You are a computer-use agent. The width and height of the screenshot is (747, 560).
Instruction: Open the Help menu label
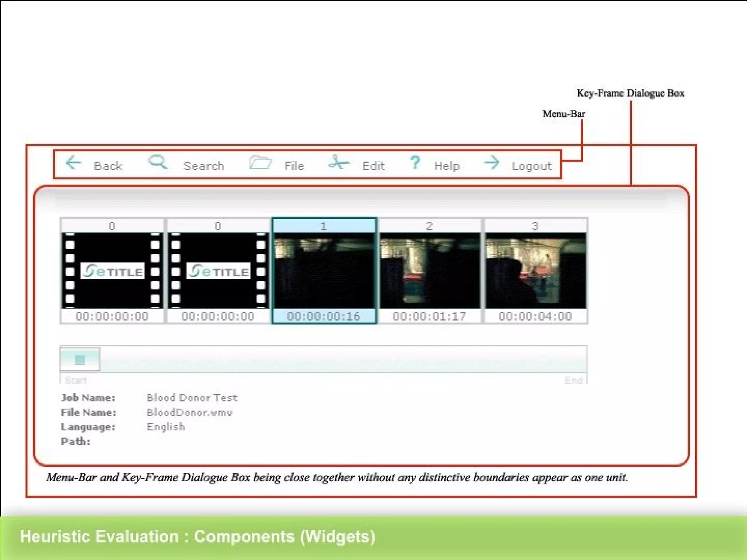pyautogui.click(x=446, y=166)
